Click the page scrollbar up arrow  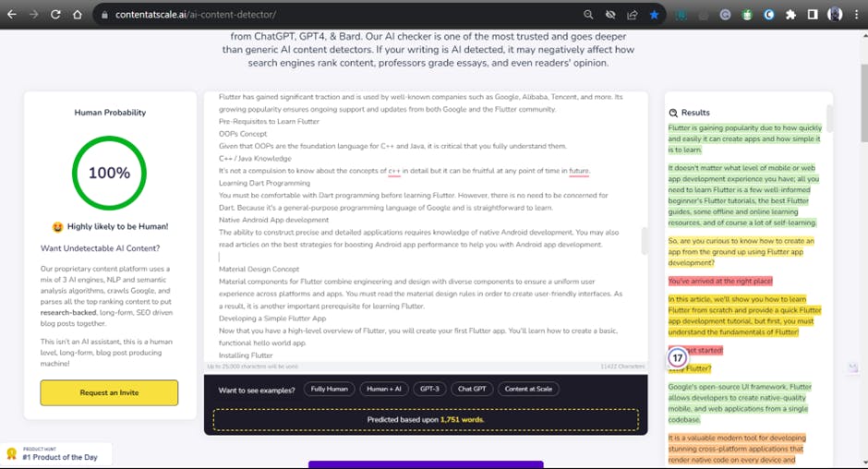pos(864,34)
